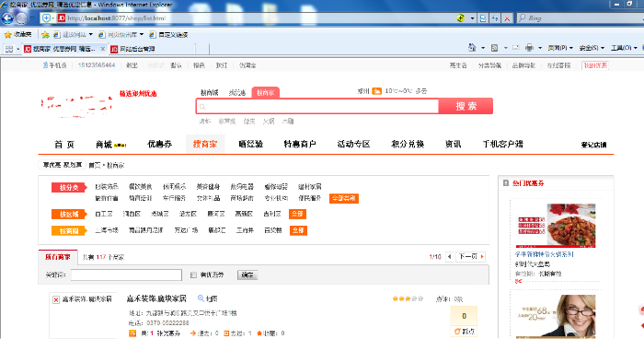Click the Home house icon in command bar

tap(472, 48)
